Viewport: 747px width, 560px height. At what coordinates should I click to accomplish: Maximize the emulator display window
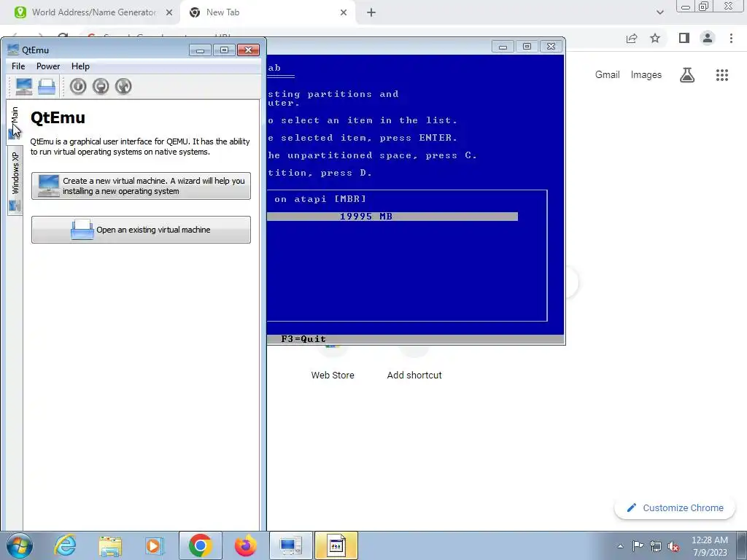[x=527, y=46]
